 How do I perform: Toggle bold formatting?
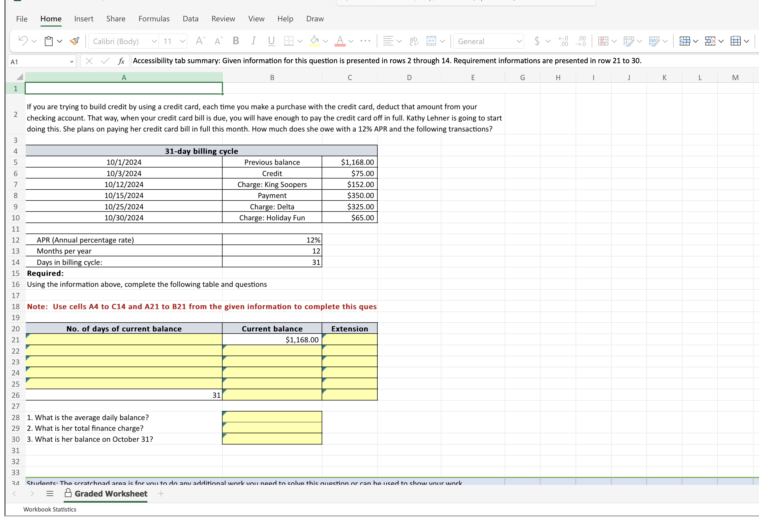(x=235, y=41)
